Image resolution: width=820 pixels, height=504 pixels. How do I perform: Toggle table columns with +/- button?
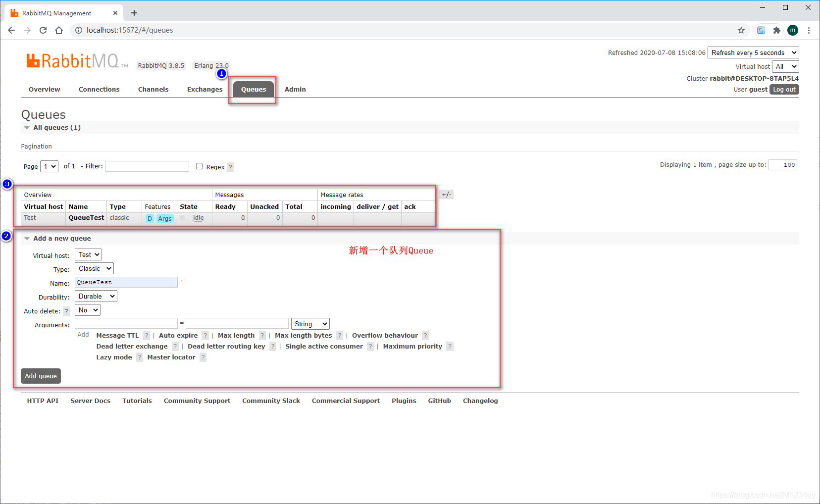click(446, 195)
